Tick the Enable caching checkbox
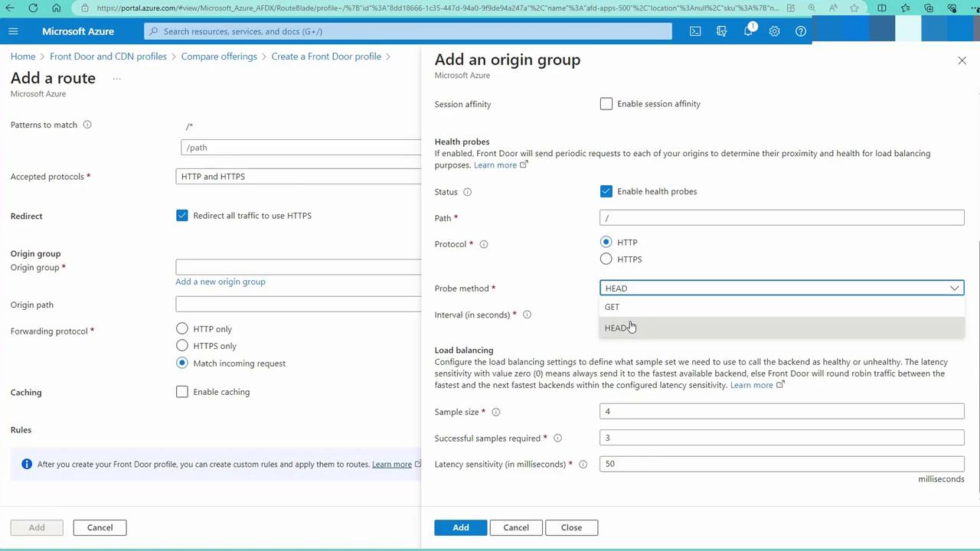Viewport: 980px width, 551px height. pyautogui.click(x=182, y=392)
